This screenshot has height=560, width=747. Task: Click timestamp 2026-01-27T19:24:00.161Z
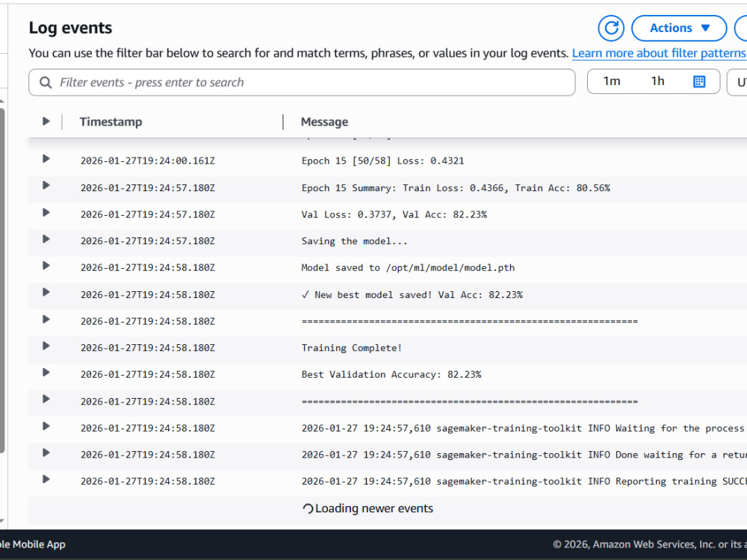tap(148, 161)
